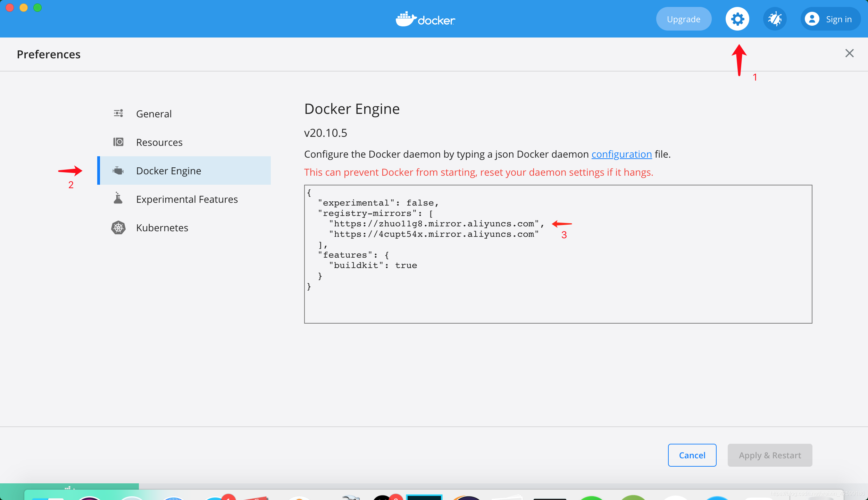The image size is (868, 500).
Task: Click the v20.10.5 version text
Action: (x=325, y=133)
